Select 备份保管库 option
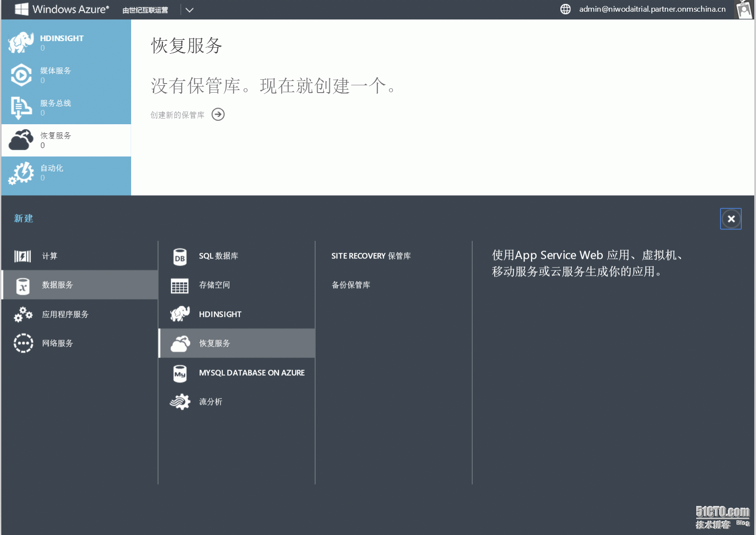 (x=351, y=285)
